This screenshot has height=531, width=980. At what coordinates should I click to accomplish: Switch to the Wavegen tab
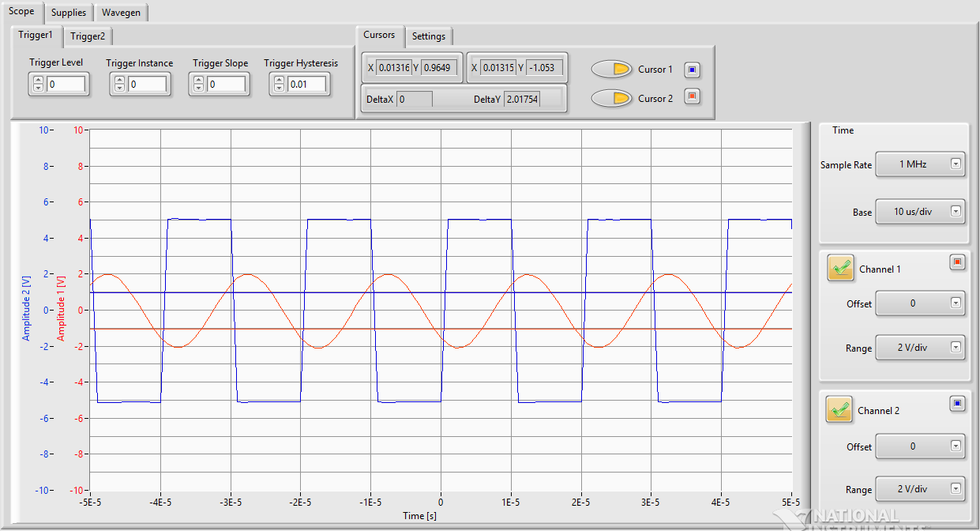(121, 13)
